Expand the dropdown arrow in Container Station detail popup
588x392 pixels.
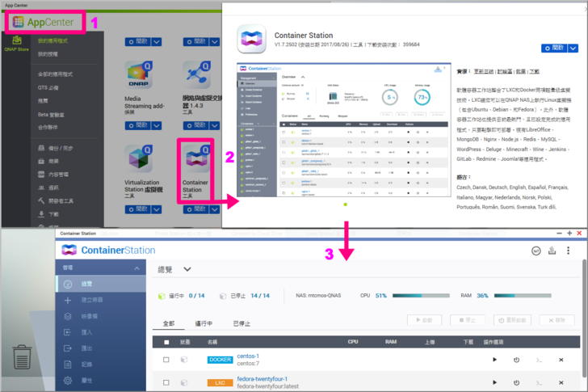click(573, 48)
